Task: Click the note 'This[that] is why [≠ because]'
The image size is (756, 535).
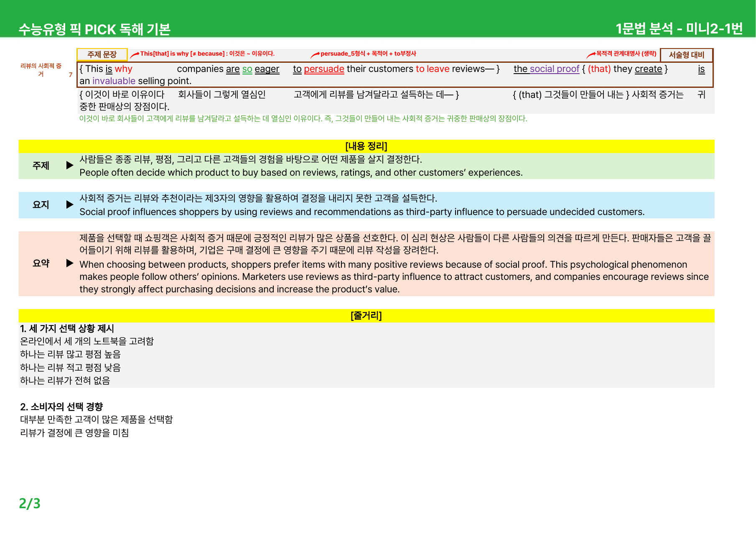Action: coord(182,54)
